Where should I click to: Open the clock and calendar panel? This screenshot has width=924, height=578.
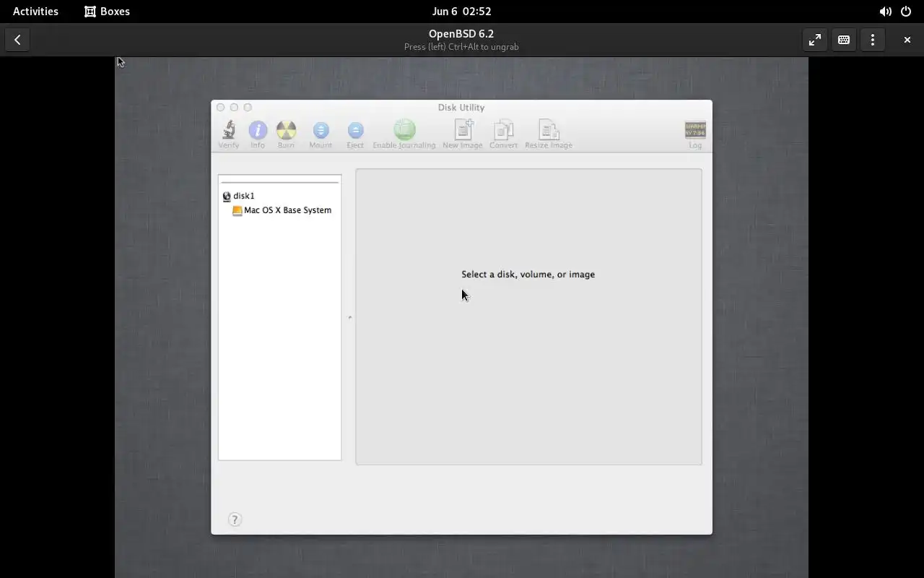(x=461, y=11)
